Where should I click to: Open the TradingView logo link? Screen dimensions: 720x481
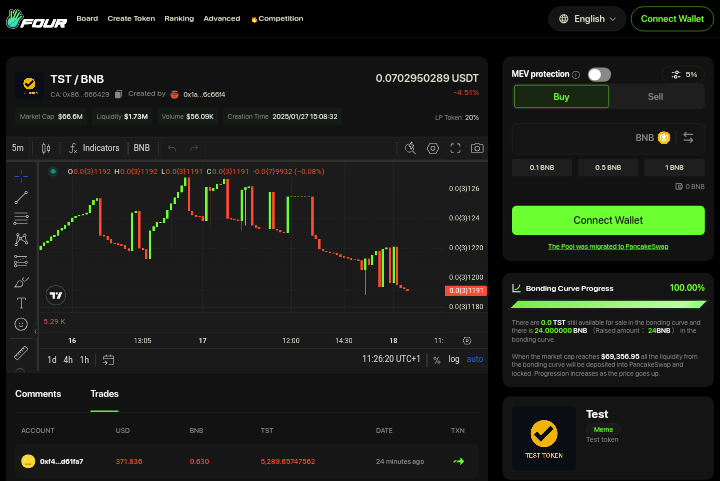[x=56, y=295]
